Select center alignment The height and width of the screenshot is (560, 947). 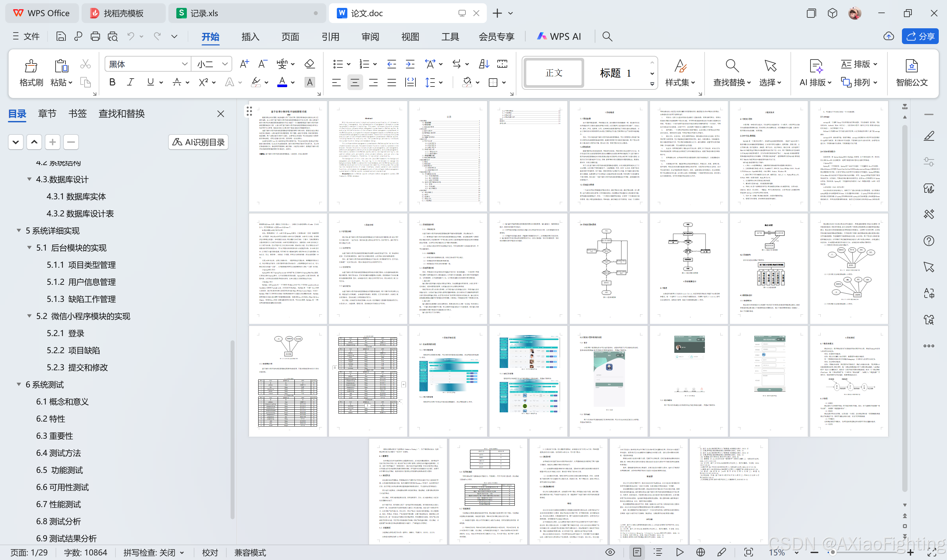354,82
